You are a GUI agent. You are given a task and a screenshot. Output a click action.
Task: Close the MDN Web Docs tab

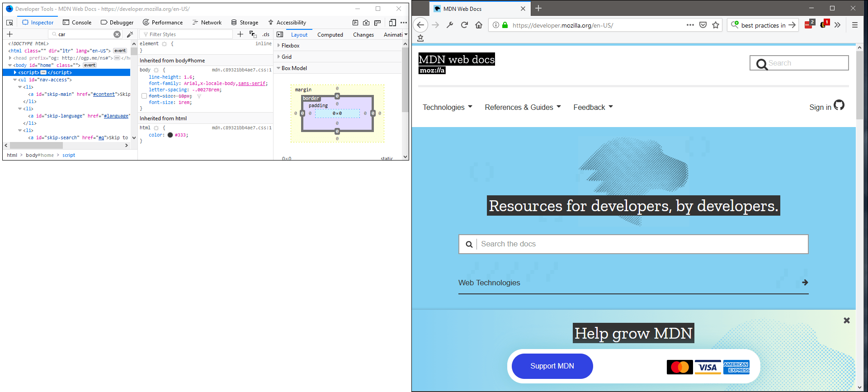coord(523,9)
